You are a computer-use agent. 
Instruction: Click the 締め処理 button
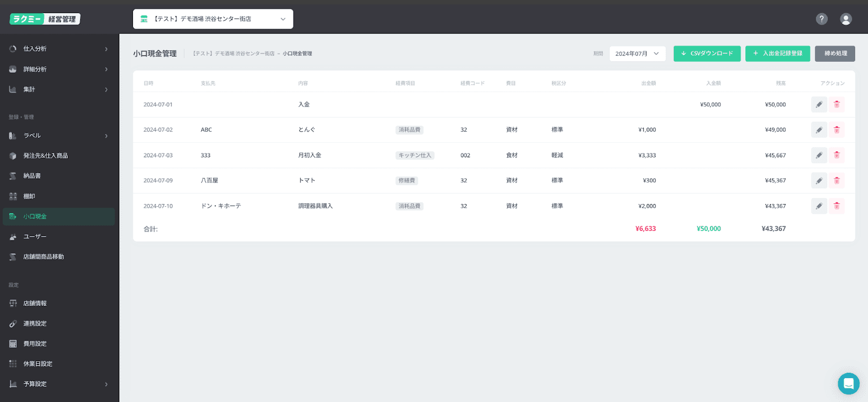835,54
